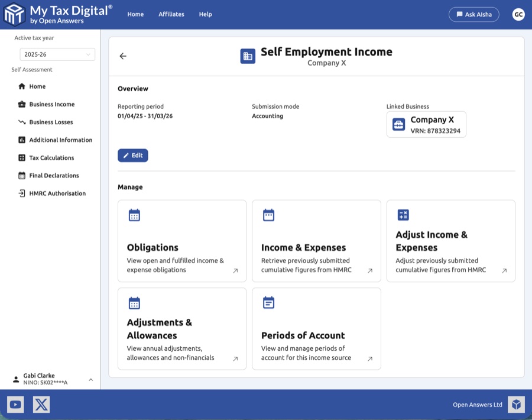Open the Ask Aisha chat

tap(473, 14)
